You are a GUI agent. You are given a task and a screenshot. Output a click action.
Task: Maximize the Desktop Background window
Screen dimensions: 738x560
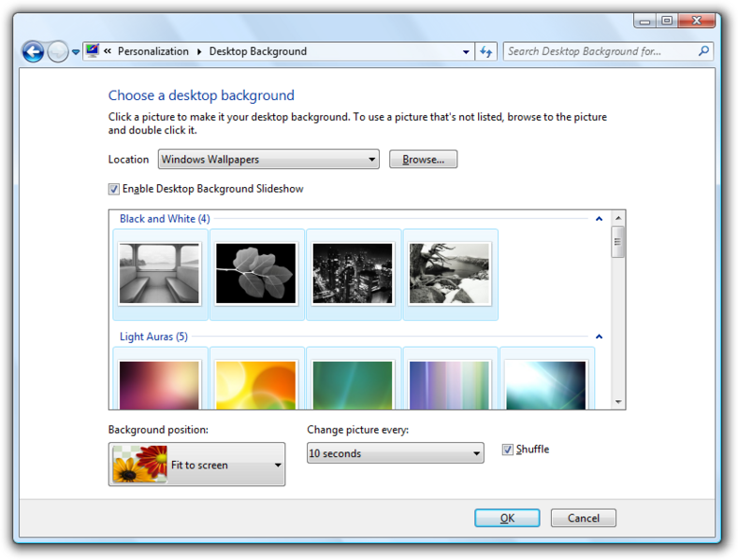coord(667,21)
